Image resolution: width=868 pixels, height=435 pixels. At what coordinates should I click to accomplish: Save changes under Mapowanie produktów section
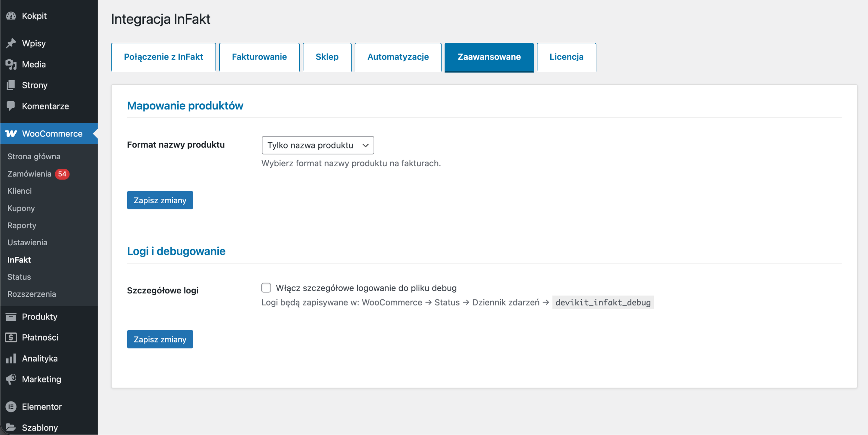point(160,200)
